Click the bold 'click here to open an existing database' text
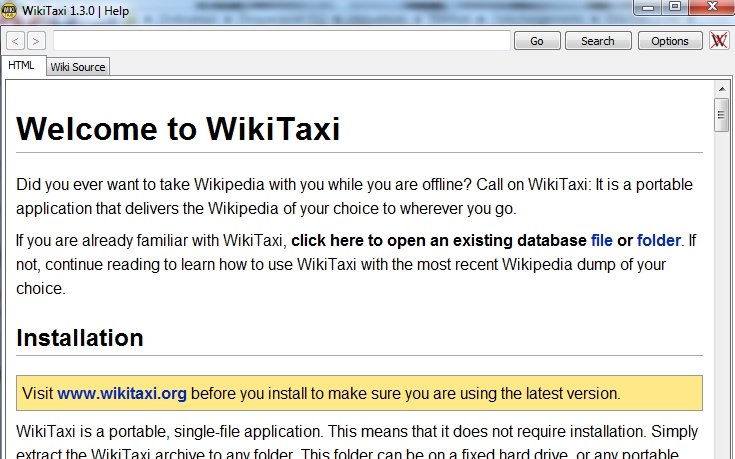The image size is (735, 459). coord(439,241)
